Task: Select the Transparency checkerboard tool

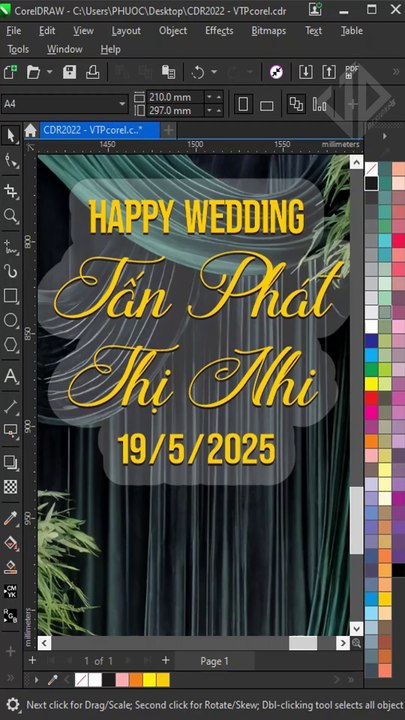Action: coord(10,486)
